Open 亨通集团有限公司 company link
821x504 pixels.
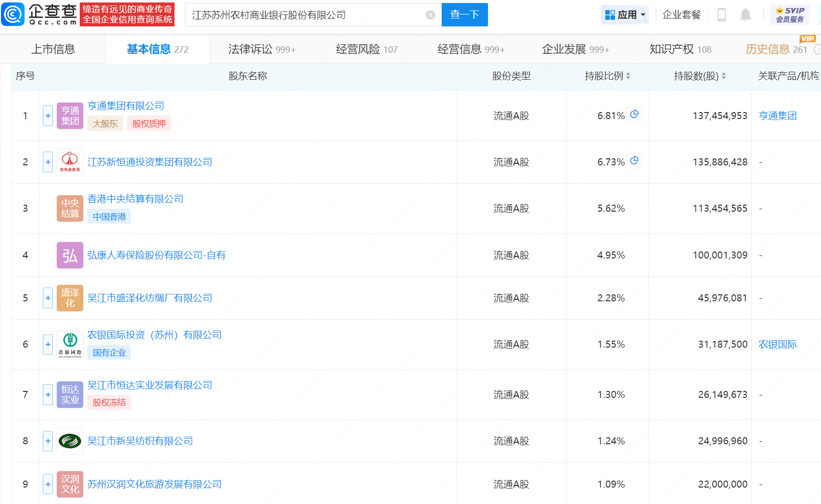coord(126,106)
